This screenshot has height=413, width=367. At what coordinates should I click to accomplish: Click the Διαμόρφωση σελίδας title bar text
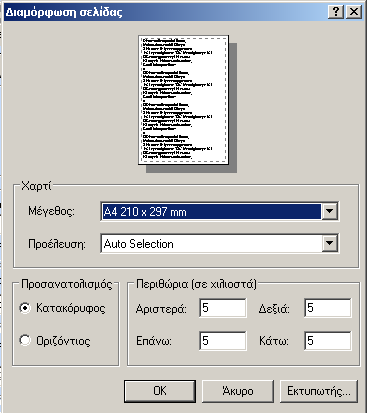point(64,12)
